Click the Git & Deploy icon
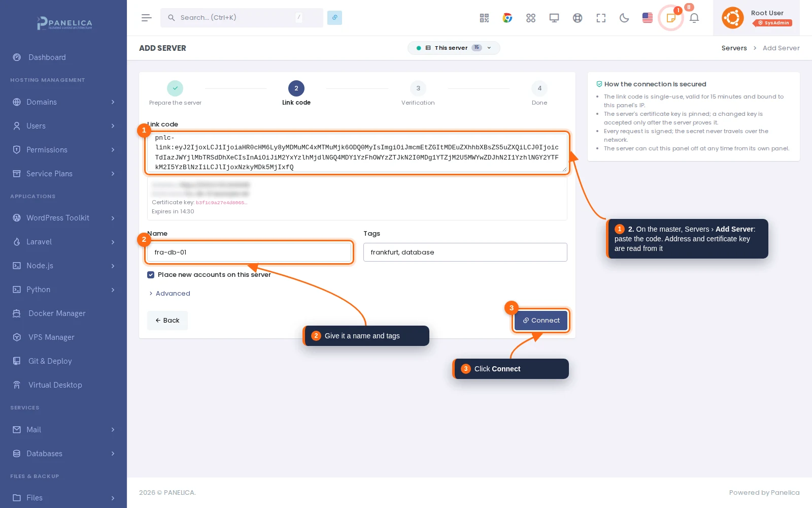 coord(17,361)
